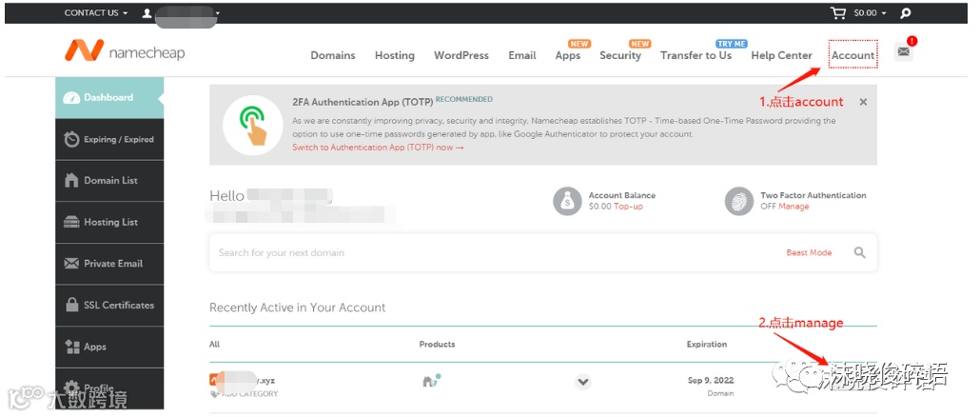This screenshot has width=980, height=417.
Task: Open SSL Certificates in sidebar
Action: coord(109,305)
